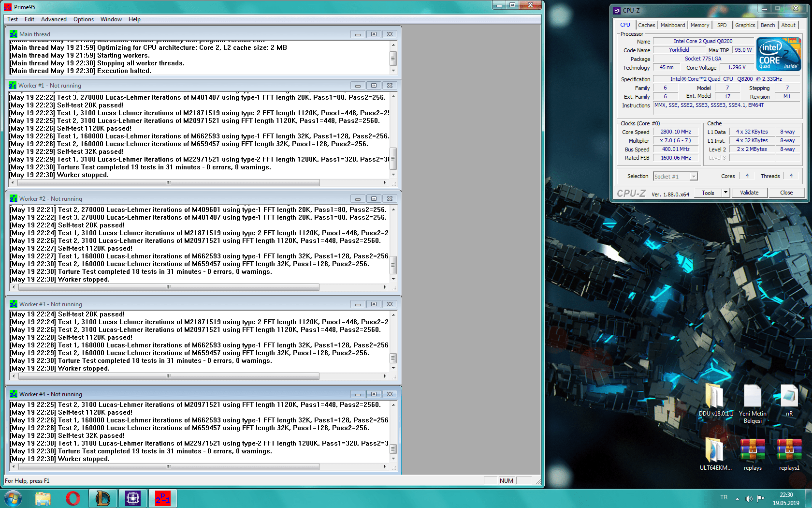Click Worker #3 horizontal scrollbar thumb
This screenshot has width=812, height=508.
click(x=168, y=376)
